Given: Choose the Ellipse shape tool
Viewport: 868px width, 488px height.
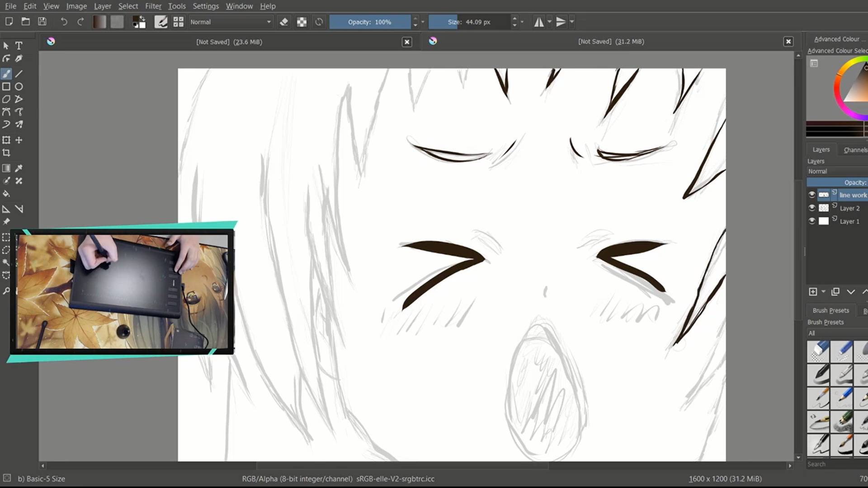Looking at the screenshot, I should click(x=19, y=86).
